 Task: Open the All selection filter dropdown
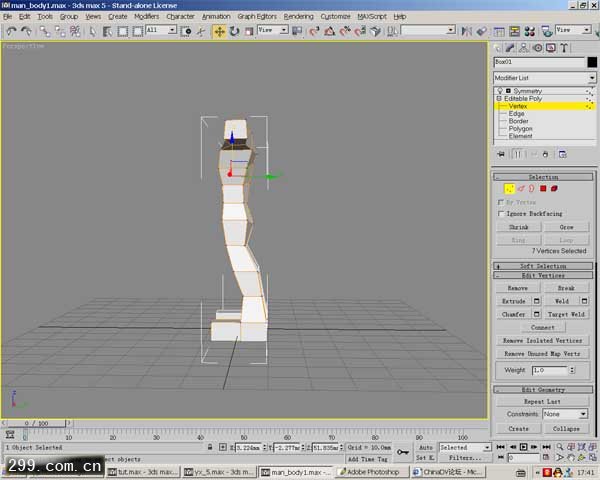[x=161, y=30]
